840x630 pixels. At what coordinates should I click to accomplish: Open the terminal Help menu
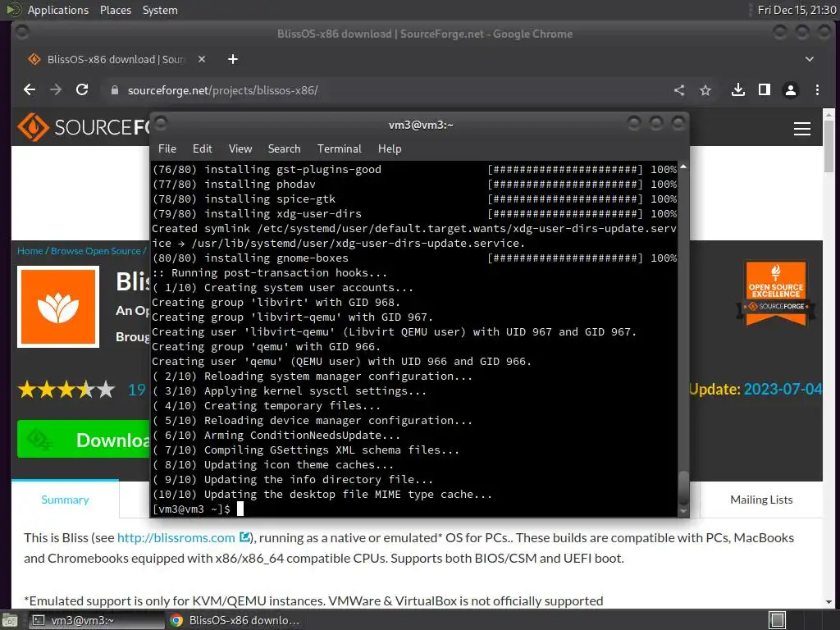[390, 149]
